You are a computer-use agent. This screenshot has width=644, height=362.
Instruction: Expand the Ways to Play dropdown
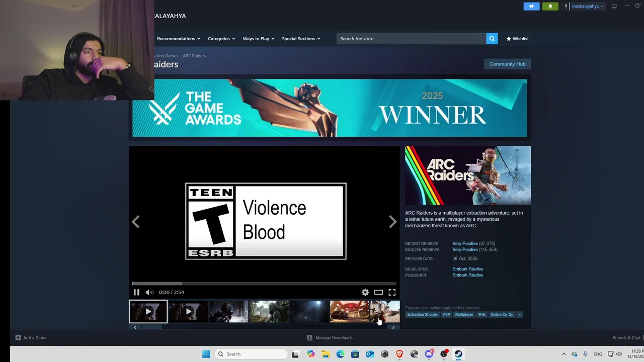coord(259,39)
